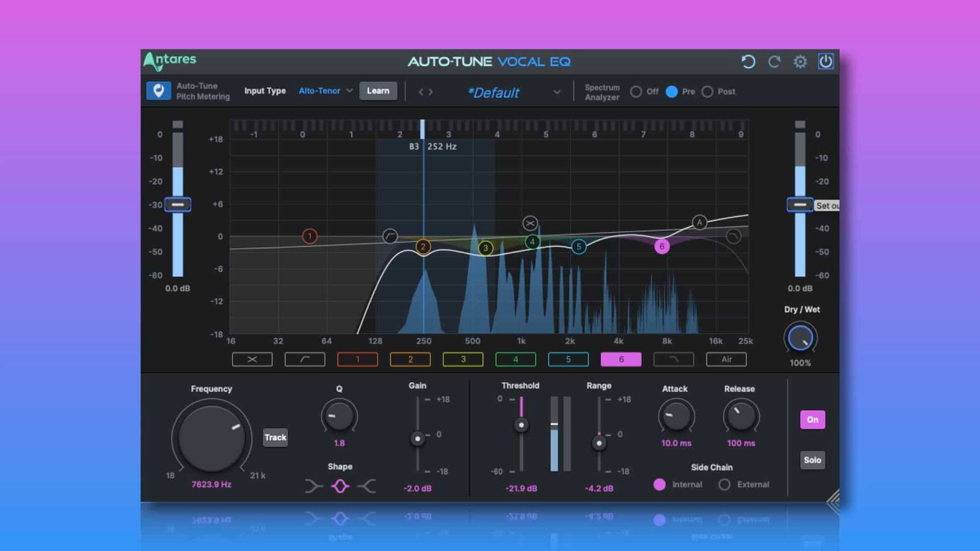Click the Attack knob
980x551 pixels.
(676, 417)
